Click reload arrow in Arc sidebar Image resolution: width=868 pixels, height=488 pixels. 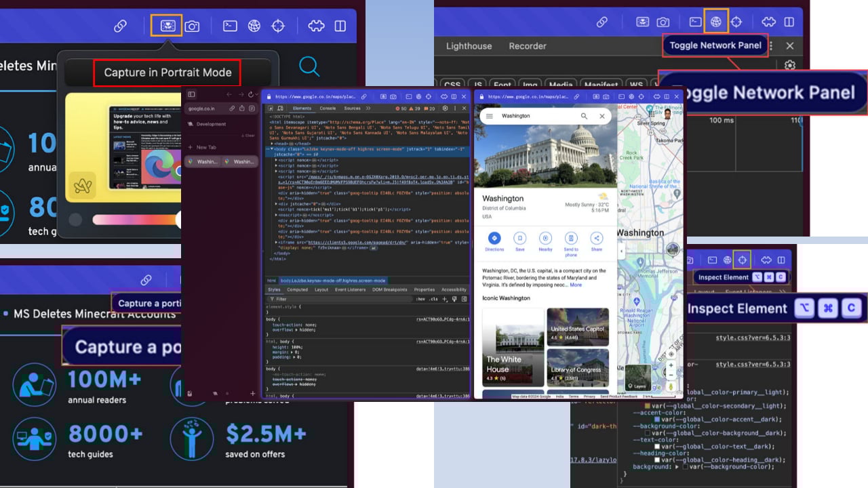251,95
